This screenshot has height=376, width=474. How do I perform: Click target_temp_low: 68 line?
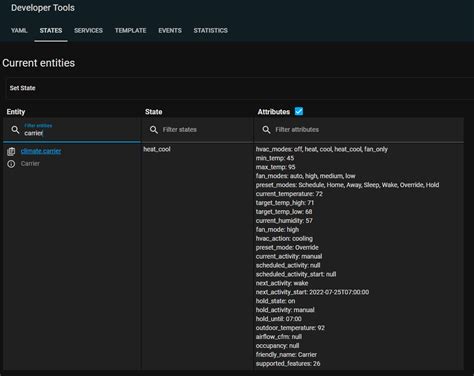284,212
